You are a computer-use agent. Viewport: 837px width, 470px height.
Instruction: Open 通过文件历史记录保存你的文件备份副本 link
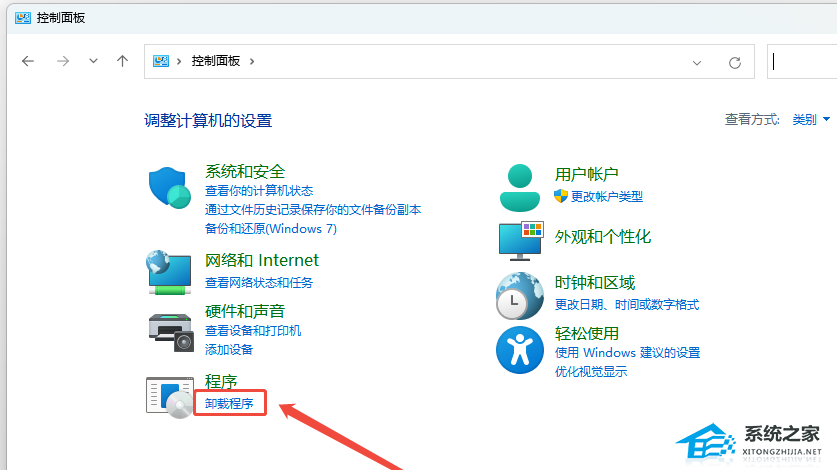pyautogui.click(x=313, y=209)
